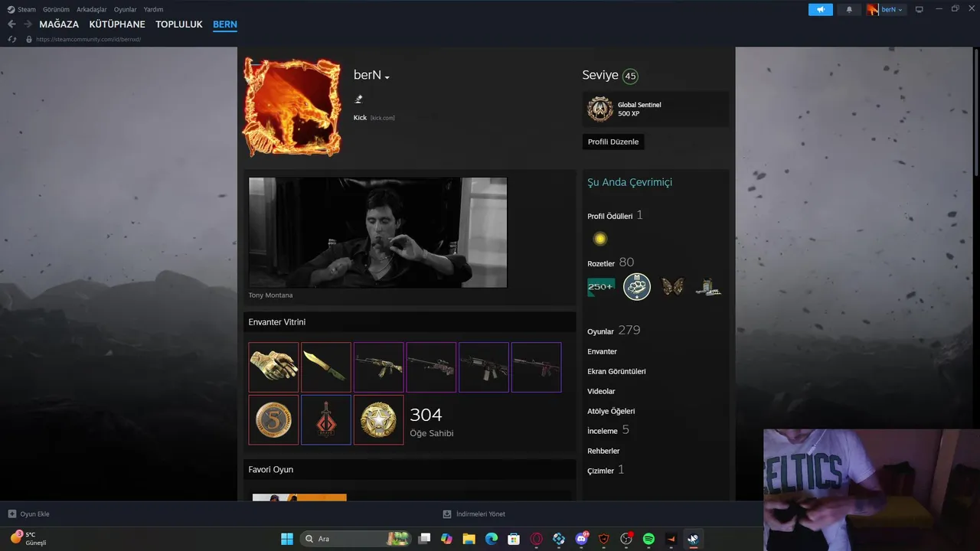Viewport: 980px width, 551px height.
Task: Click Oyun Ekle at the bottom left
Action: [x=28, y=514]
